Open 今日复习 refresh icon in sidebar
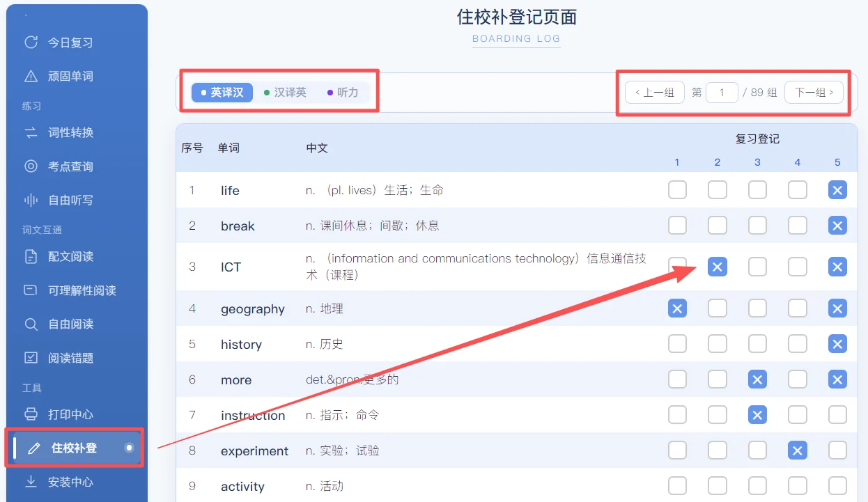This screenshot has width=868, height=502. click(x=31, y=42)
